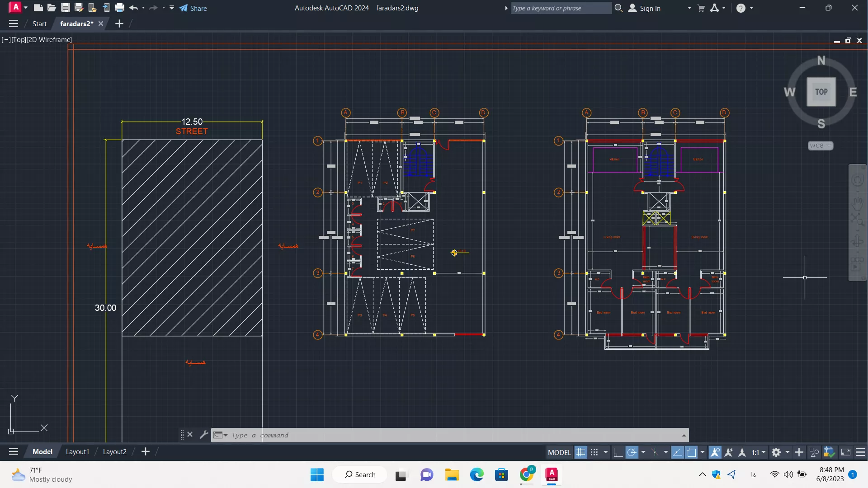Click the Autodesk account triangle icon
This screenshot has width=868, height=488.
click(x=715, y=8)
